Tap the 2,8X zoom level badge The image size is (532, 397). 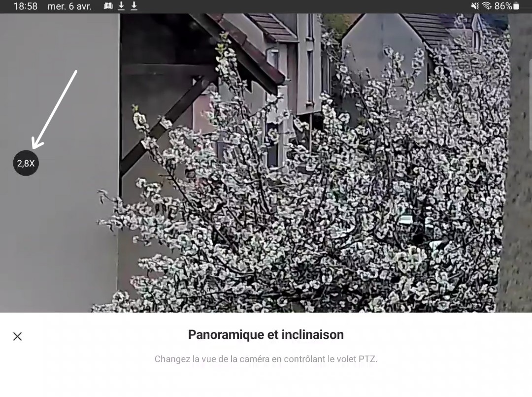pyautogui.click(x=26, y=163)
